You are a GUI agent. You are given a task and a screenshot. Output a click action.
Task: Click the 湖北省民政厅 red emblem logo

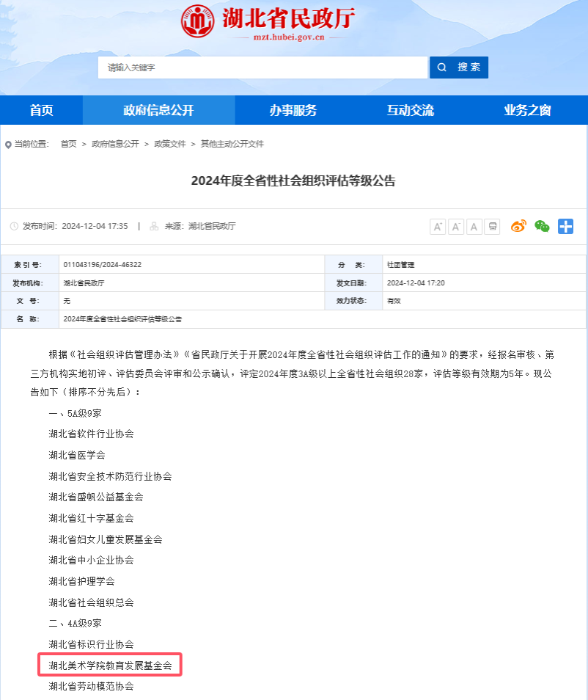click(x=197, y=21)
